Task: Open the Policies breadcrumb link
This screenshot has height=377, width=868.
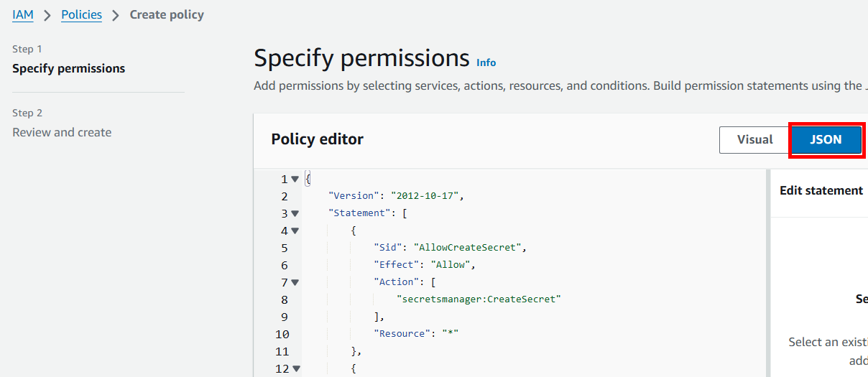Action: (x=81, y=14)
